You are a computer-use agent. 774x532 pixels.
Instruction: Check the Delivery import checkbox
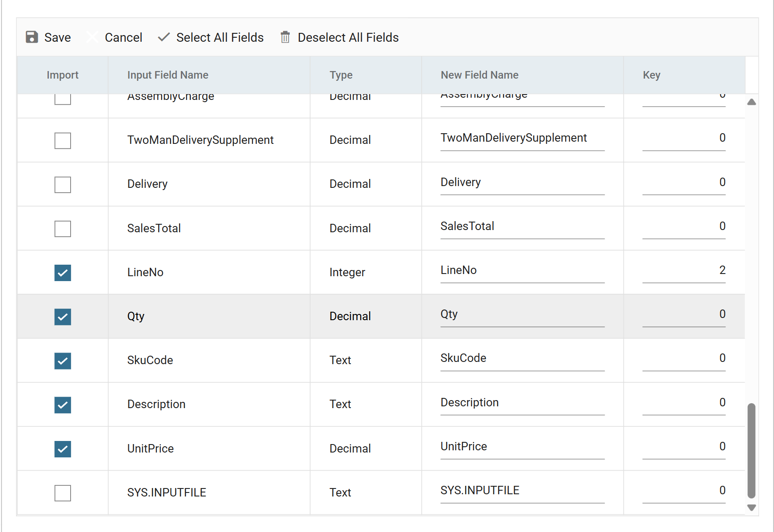coord(63,185)
